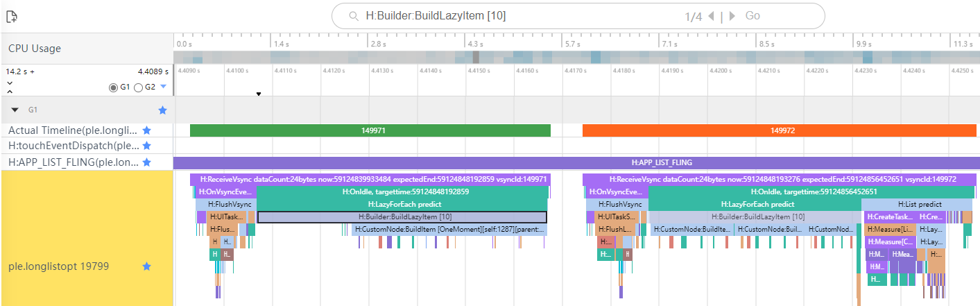Star the H:APP_LIST_FLING row
980x306 pixels.
point(146,162)
